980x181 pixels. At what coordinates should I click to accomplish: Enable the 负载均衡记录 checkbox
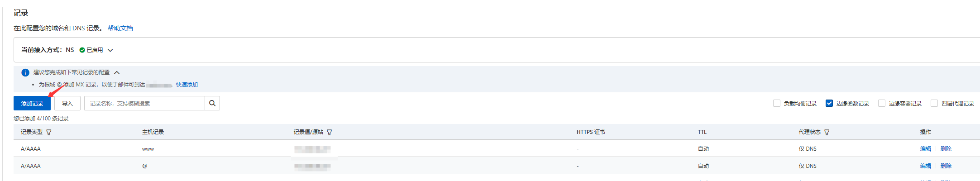(777, 103)
